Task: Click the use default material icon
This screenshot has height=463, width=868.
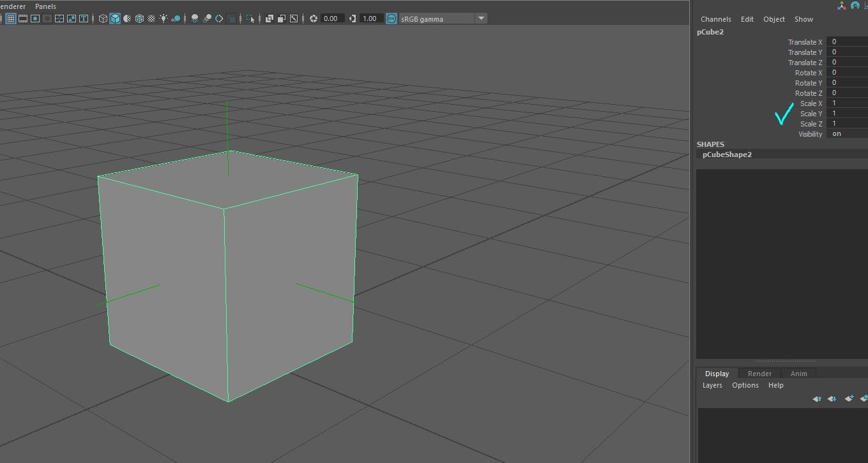Action: pyautogui.click(x=127, y=19)
